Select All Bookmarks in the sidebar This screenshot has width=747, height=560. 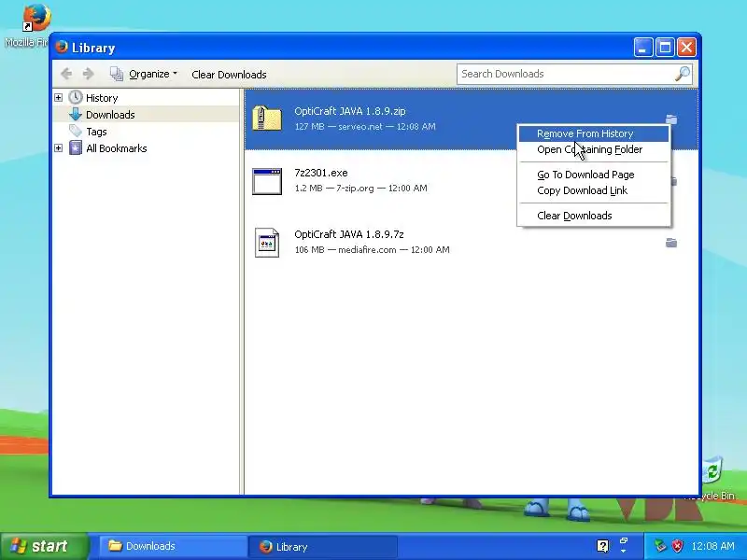(x=116, y=148)
